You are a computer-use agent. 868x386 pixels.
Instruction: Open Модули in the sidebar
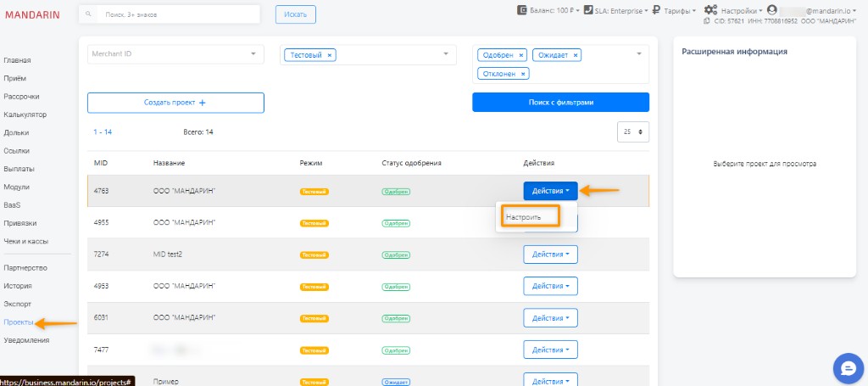pos(17,187)
